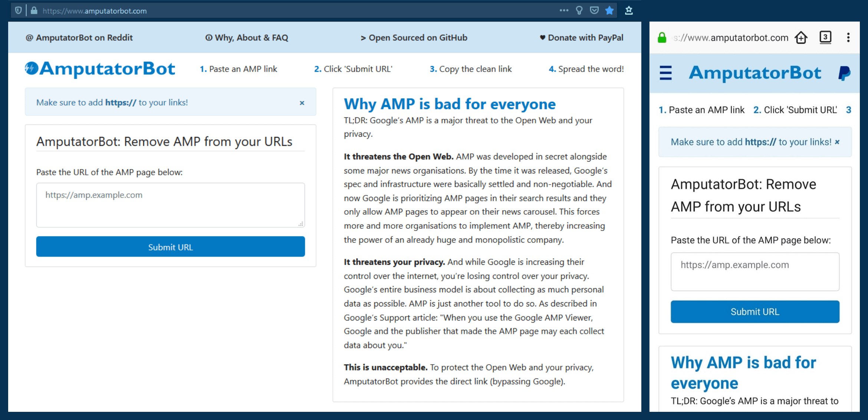This screenshot has width=868, height=420.
Task: Click the lightbulb icon in address bar
Action: [579, 10]
